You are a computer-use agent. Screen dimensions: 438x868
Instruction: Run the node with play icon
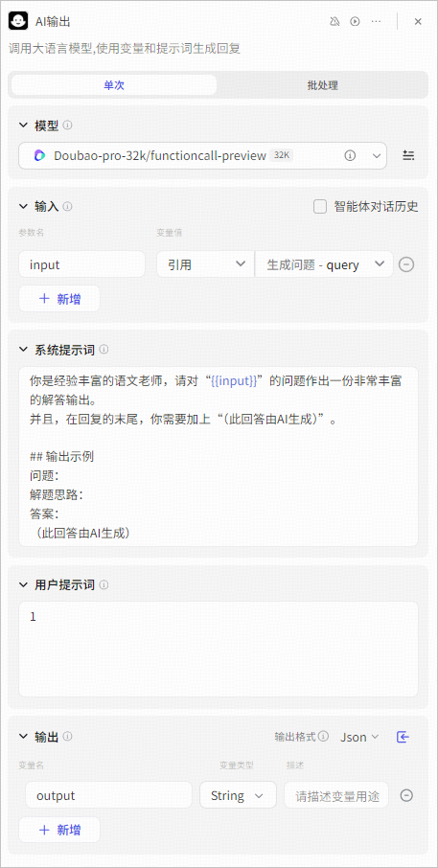click(355, 22)
